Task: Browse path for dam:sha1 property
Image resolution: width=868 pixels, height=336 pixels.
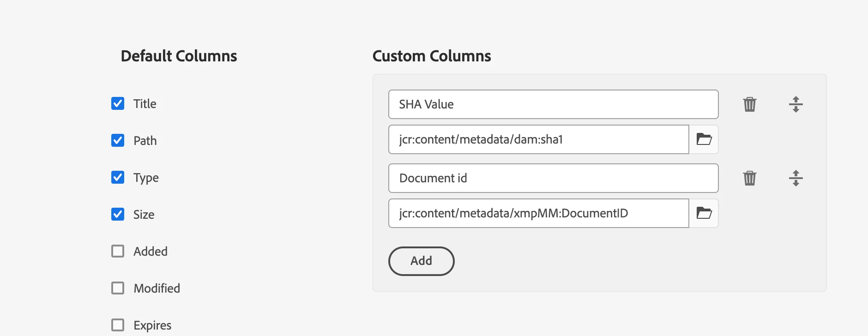Action: (x=704, y=139)
